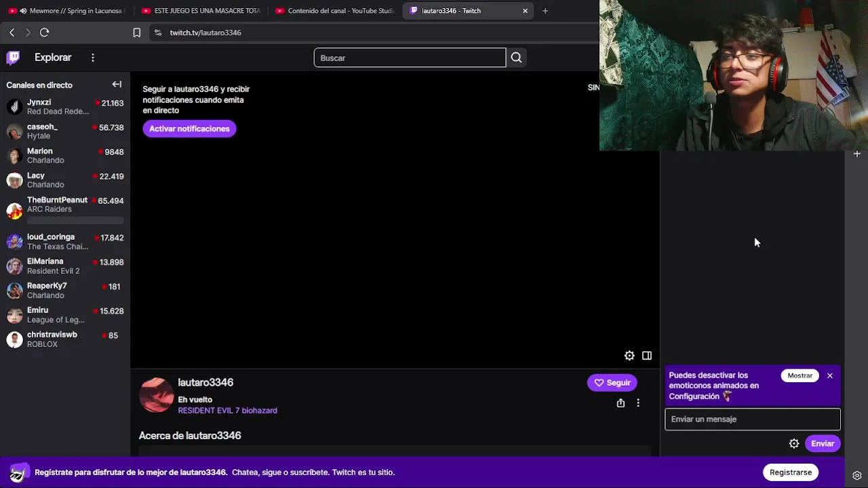Image resolution: width=868 pixels, height=488 pixels.
Task: Open Jynxzi channel in sidebar
Action: [65, 107]
